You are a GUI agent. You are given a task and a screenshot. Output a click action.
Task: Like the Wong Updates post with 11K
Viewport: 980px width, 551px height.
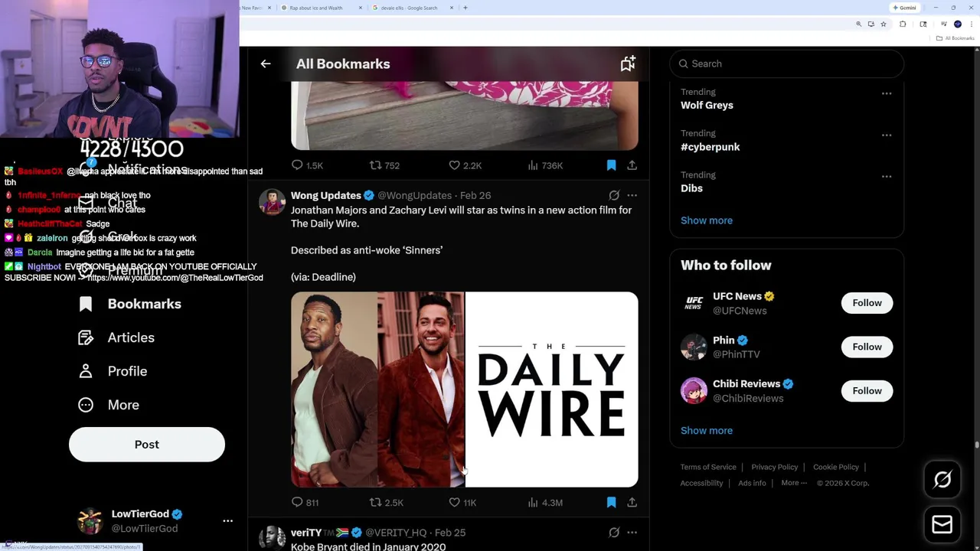pos(462,503)
